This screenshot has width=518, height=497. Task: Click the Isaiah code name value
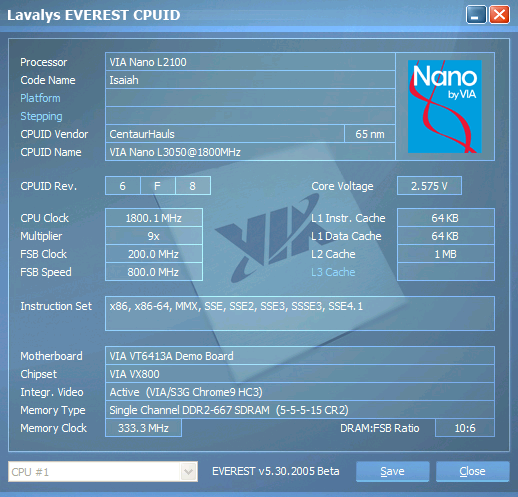click(x=250, y=80)
